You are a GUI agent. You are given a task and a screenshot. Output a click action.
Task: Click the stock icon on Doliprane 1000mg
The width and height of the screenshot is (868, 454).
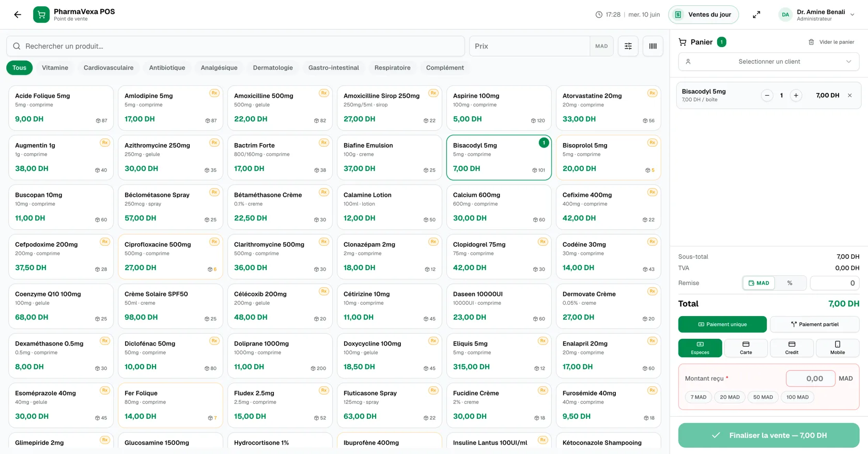pos(313,369)
